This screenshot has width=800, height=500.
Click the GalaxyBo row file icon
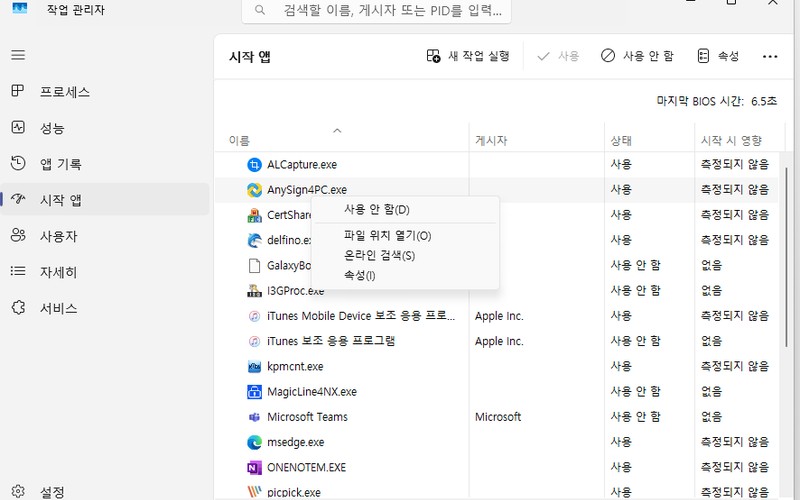[254, 265]
